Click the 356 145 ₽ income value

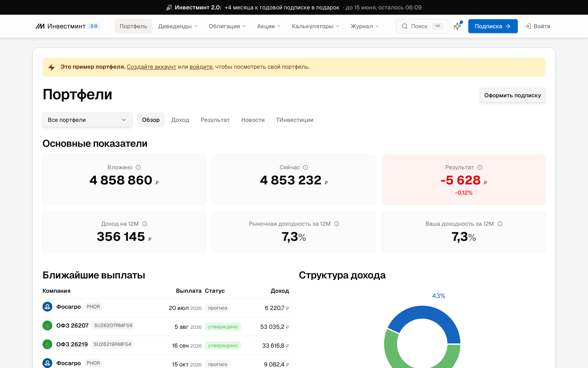[x=124, y=237]
